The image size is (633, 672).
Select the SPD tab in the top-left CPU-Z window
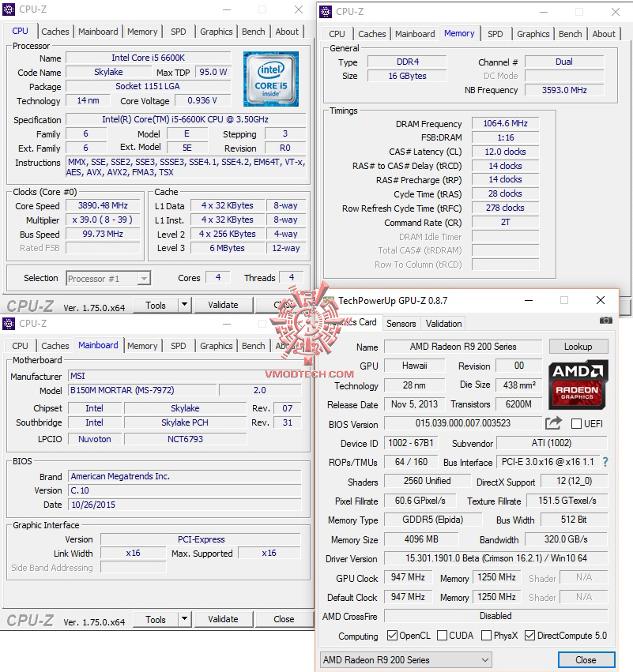click(179, 32)
